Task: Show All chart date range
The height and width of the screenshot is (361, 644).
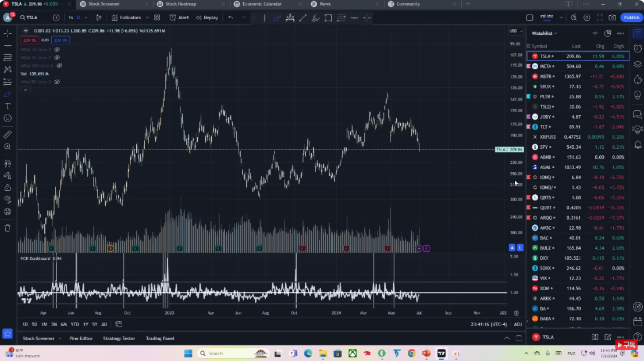Action: pos(104,324)
